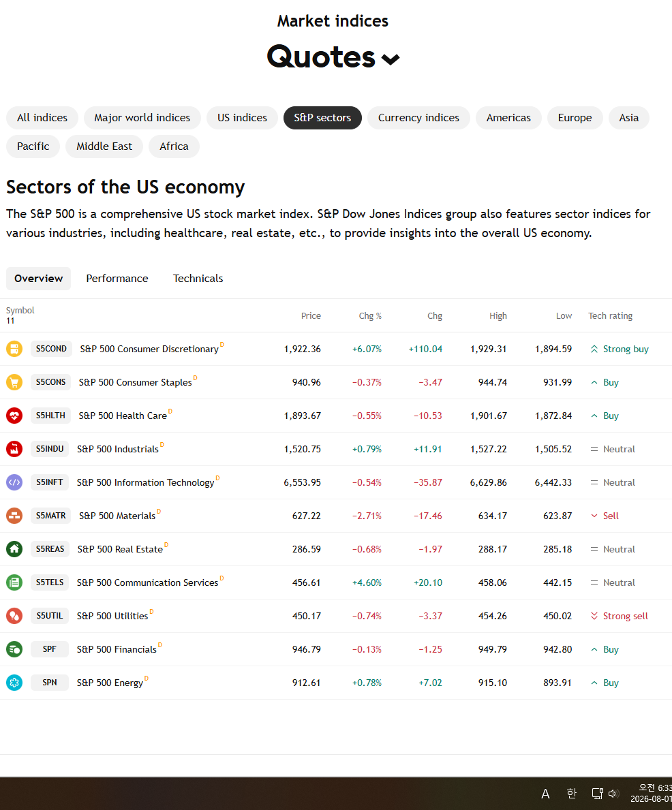Click the Strong sell rating text

pyautogui.click(x=626, y=617)
